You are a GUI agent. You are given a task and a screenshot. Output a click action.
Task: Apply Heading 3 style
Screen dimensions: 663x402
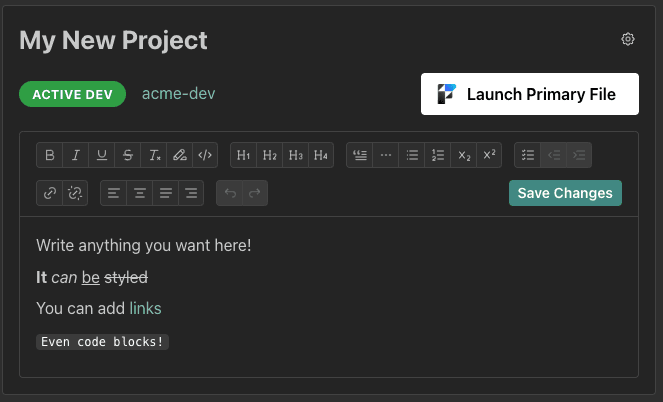(x=295, y=155)
